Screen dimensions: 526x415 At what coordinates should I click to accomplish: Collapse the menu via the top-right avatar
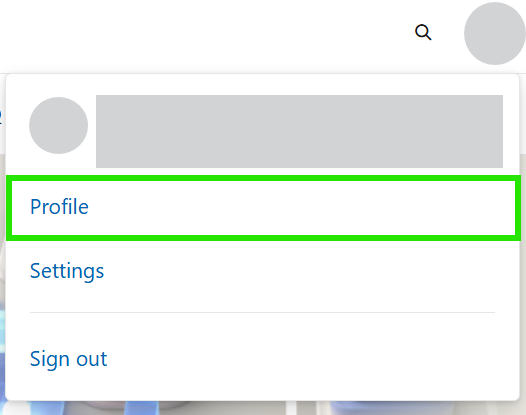[495, 33]
